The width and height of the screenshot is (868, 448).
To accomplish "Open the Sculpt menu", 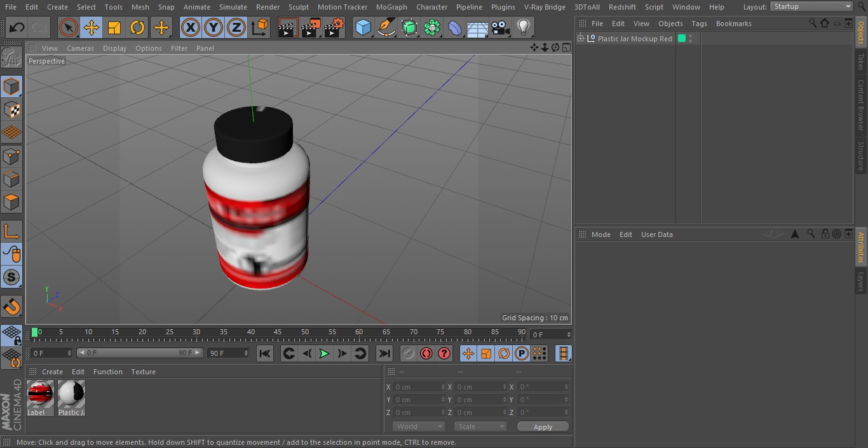I will pos(298,7).
